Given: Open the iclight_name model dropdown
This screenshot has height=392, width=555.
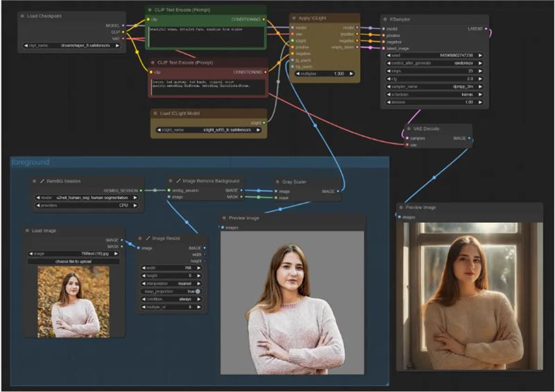Looking at the screenshot, I should (209, 130).
